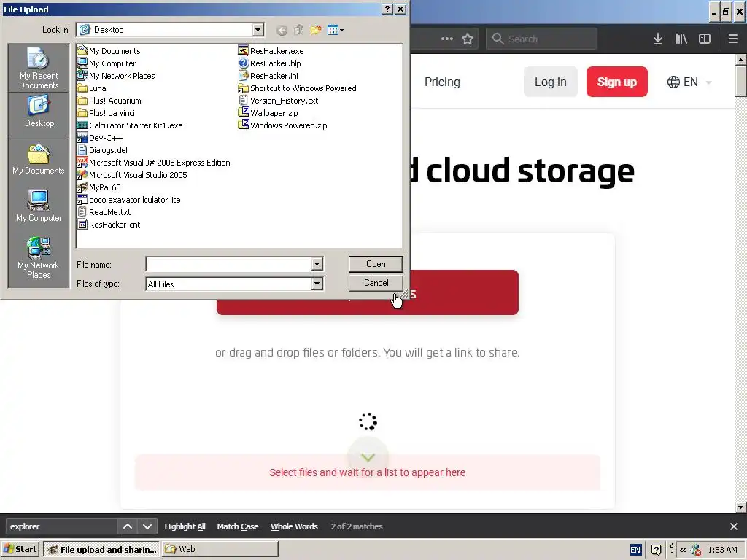Switch to Web taskbar item
The image size is (747, 560).
(x=220, y=549)
